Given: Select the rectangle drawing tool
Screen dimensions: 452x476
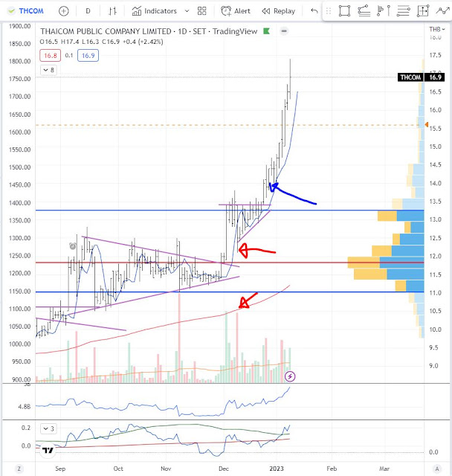Looking at the screenshot, I should (x=344, y=11).
